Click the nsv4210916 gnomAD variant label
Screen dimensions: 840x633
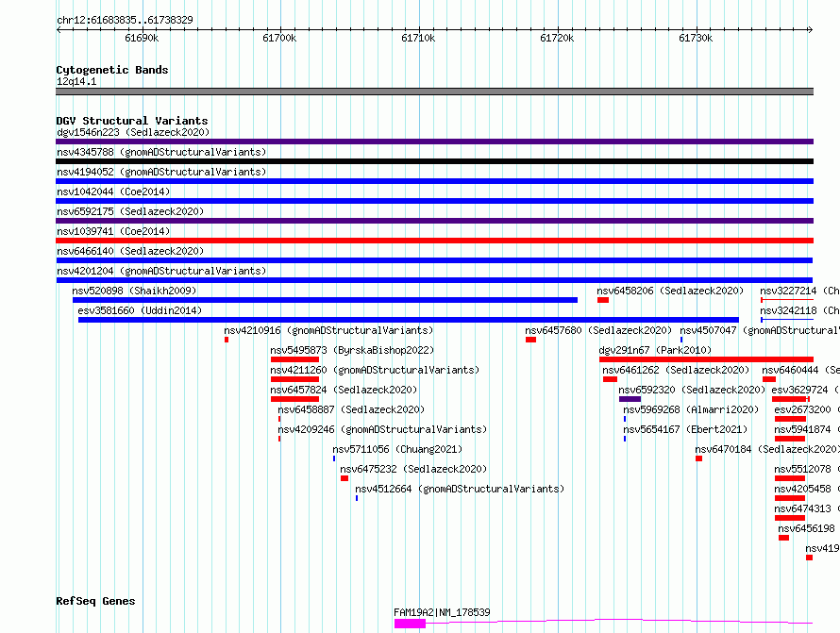328,330
